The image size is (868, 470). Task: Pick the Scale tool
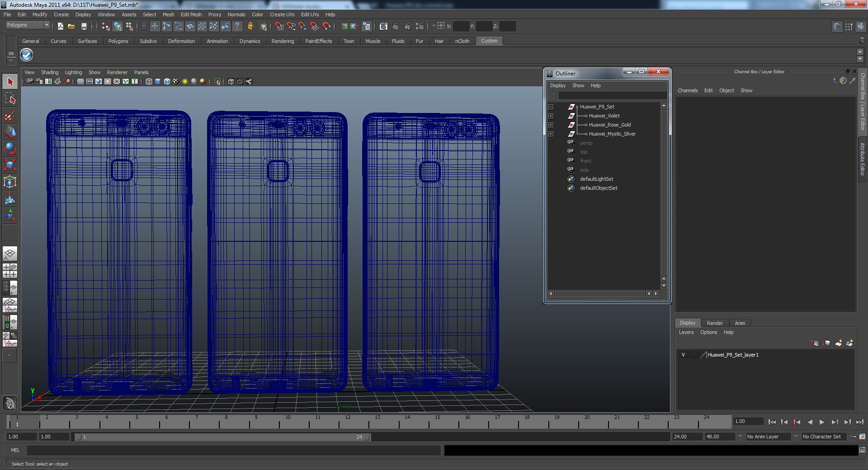(x=10, y=165)
